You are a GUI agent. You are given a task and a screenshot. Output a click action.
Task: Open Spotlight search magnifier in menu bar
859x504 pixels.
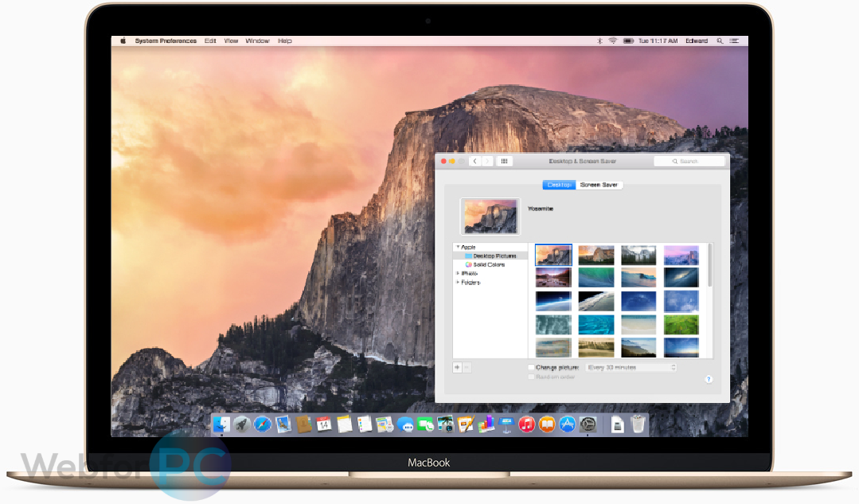pyautogui.click(x=720, y=41)
